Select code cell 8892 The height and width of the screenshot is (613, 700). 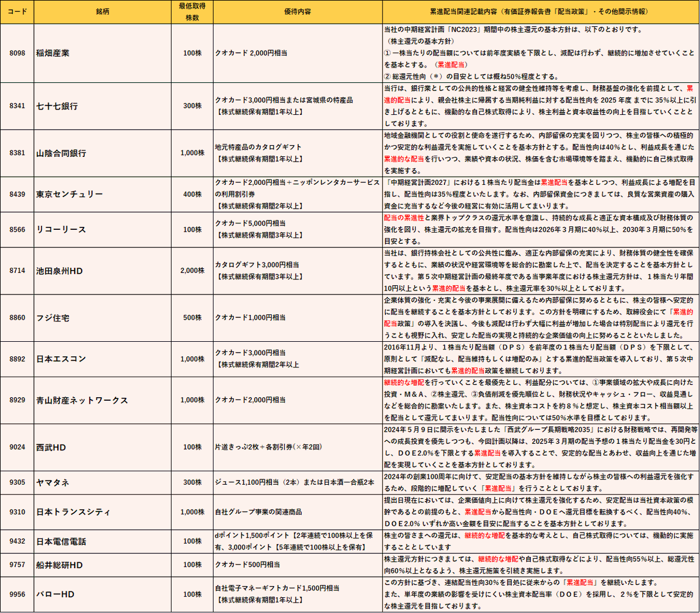pos(17,359)
